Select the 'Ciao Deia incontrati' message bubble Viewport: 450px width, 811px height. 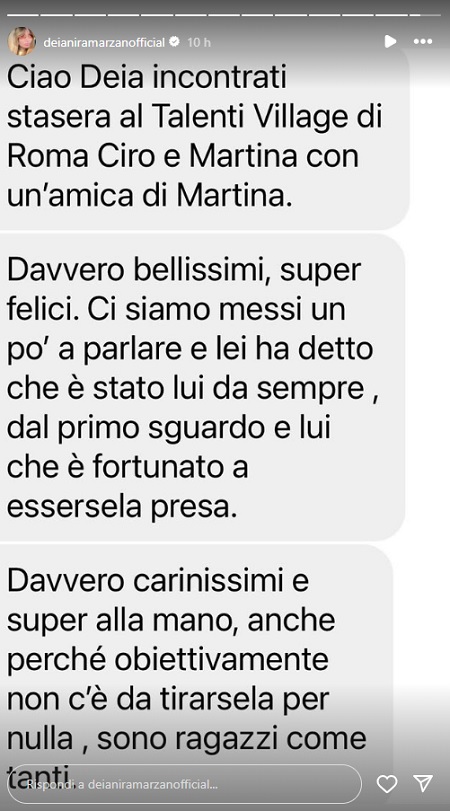(204, 140)
